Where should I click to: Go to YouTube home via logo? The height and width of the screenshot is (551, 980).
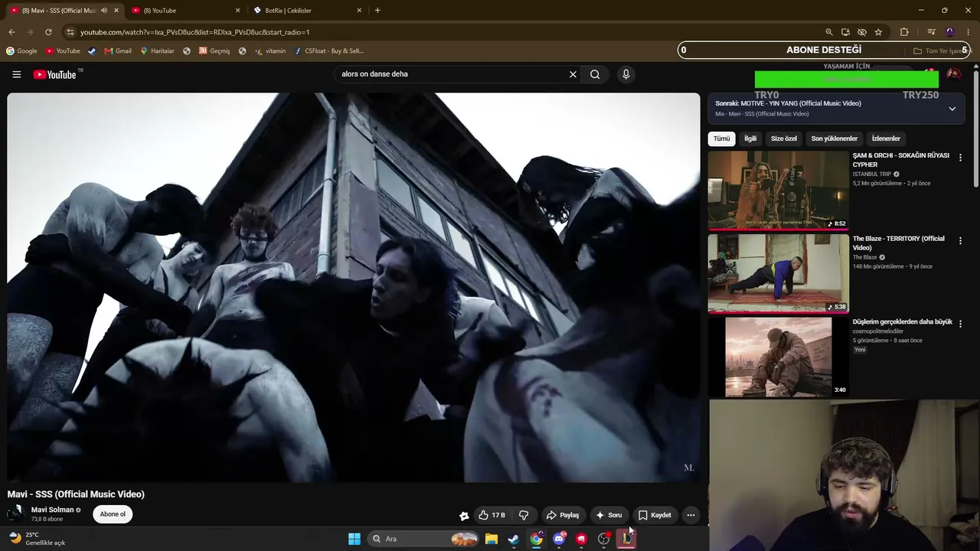pos(54,74)
